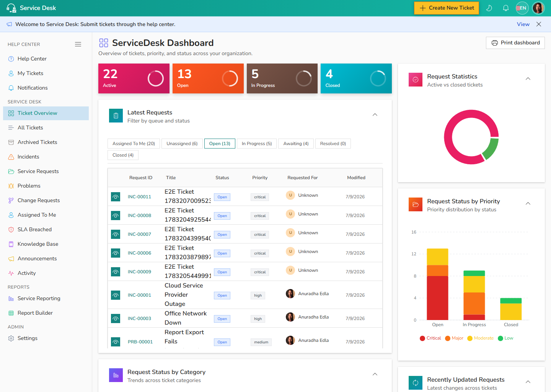Click Service Requests folder icon

click(x=11, y=171)
